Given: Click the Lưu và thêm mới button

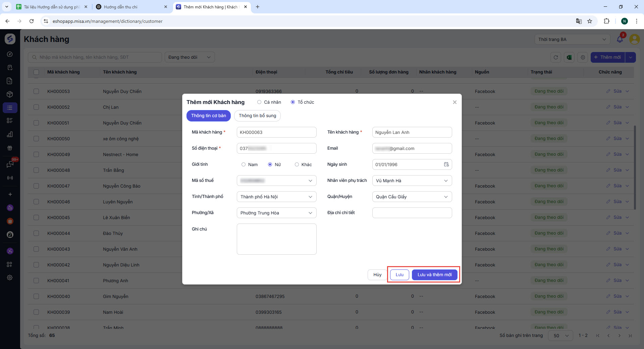Looking at the screenshot, I should (434, 275).
